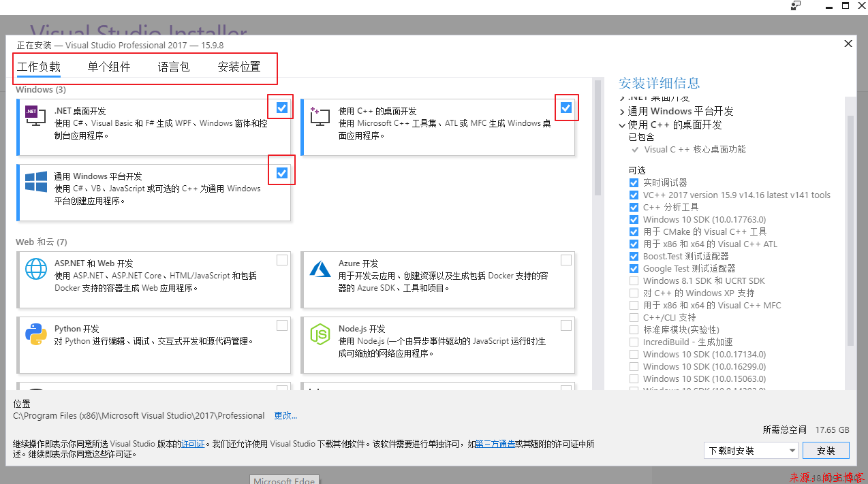Click the C++ desktop development monitor icon

(320, 115)
